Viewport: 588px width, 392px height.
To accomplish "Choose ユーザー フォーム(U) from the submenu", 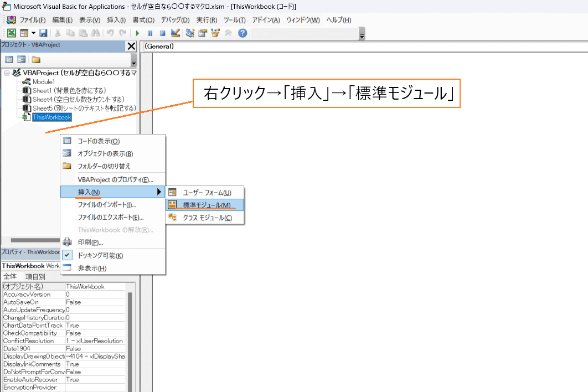I will coord(205,193).
